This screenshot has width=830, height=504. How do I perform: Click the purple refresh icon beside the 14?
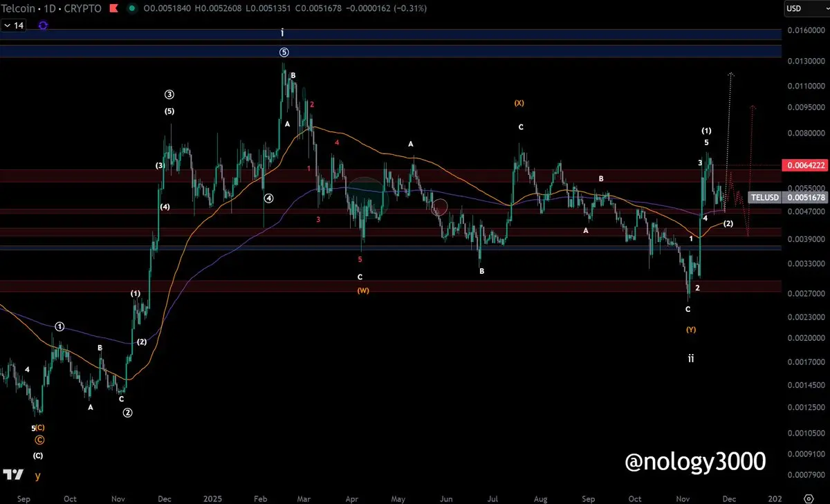[43, 25]
